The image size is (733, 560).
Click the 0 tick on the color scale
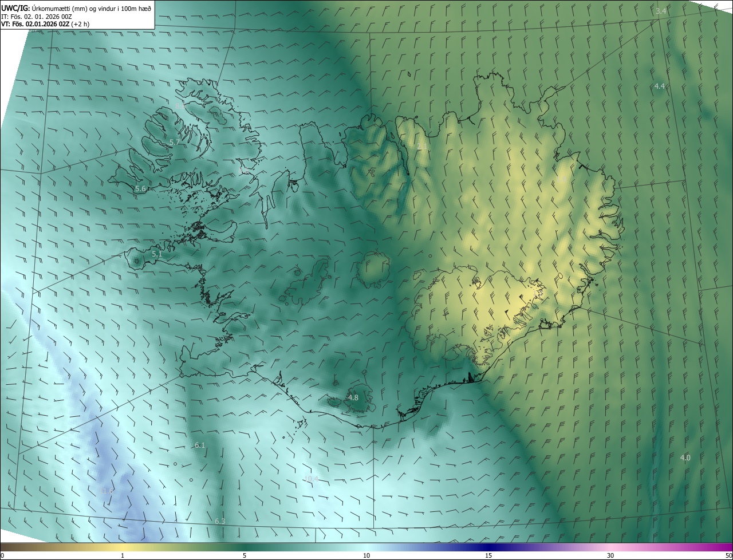2,555
